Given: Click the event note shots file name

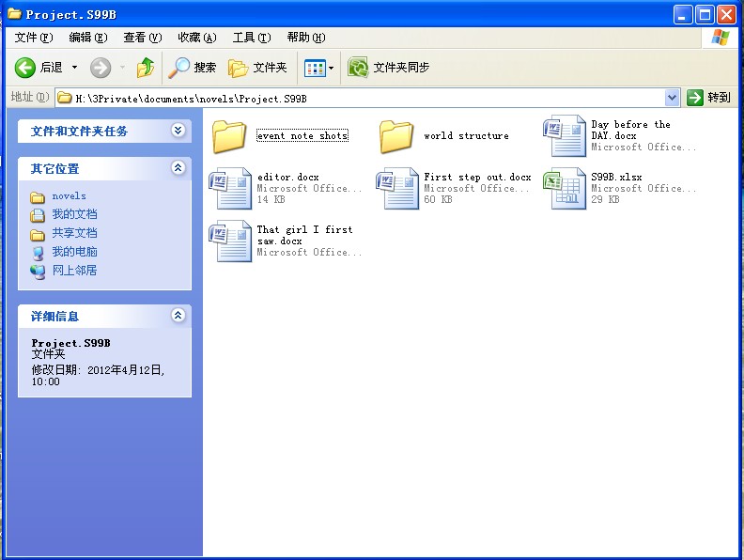Looking at the screenshot, I should (302, 135).
